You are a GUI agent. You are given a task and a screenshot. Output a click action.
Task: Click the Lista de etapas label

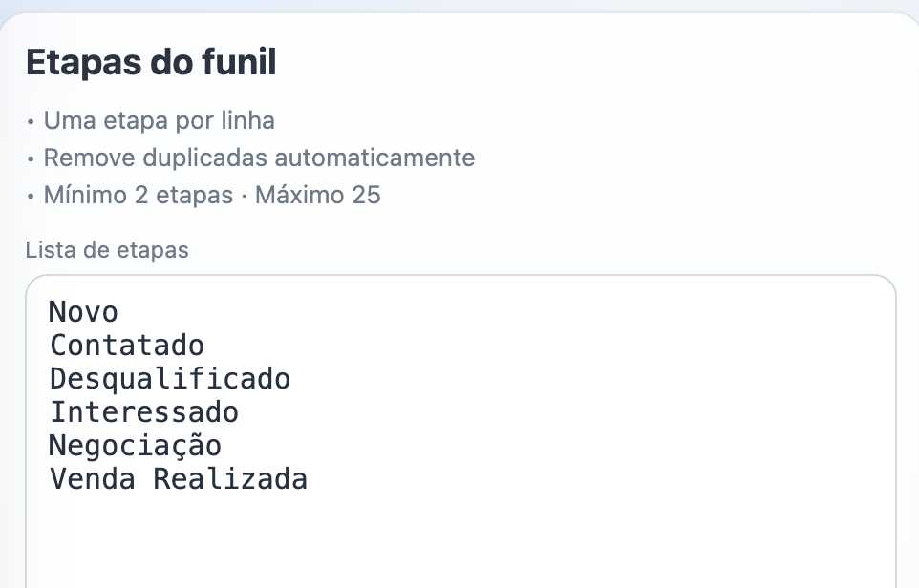tap(107, 250)
